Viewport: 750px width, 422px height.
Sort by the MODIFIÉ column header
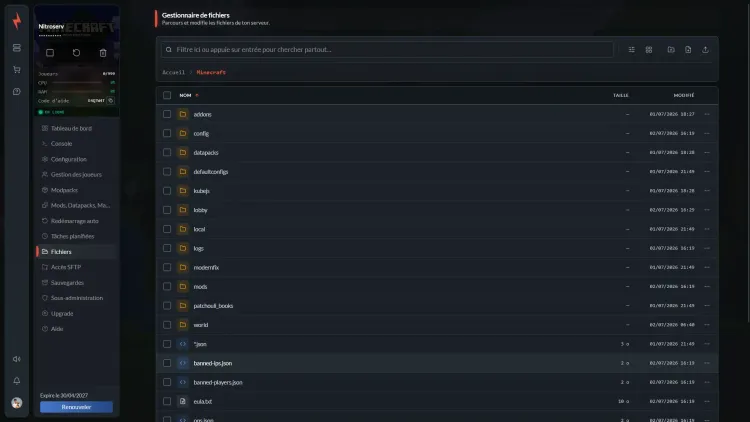pos(684,95)
